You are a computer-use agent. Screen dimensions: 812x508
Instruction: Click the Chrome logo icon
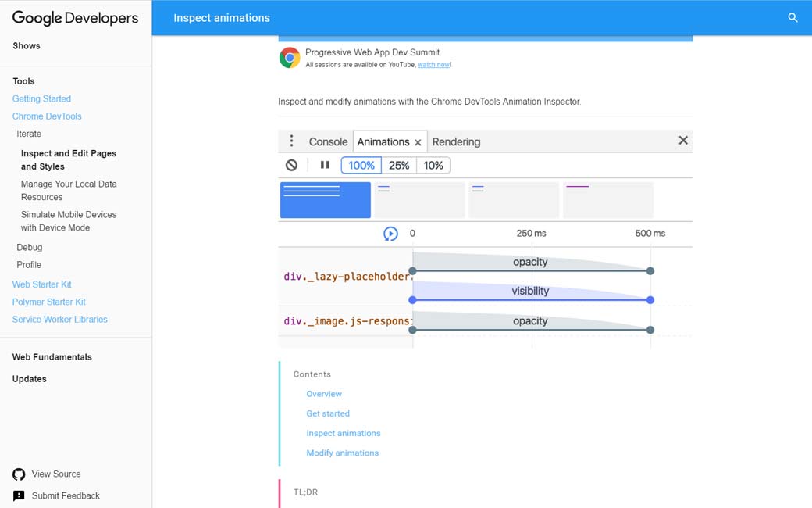pyautogui.click(x=290, y=58)
